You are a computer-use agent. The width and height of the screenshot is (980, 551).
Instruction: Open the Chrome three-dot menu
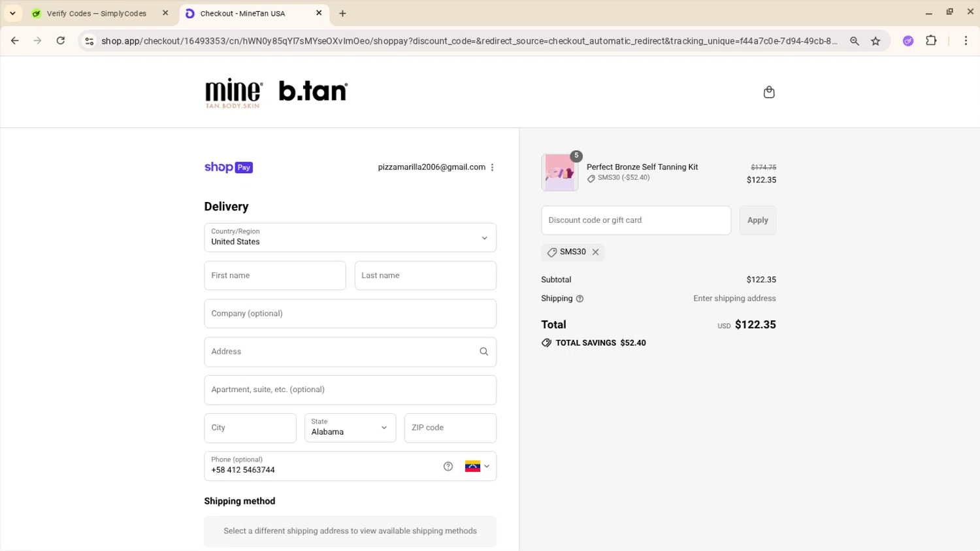tap(966, 41)
